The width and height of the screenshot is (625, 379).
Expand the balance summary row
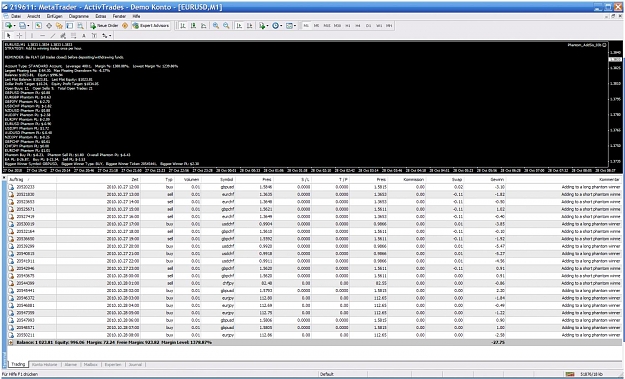tap(11, 342)
